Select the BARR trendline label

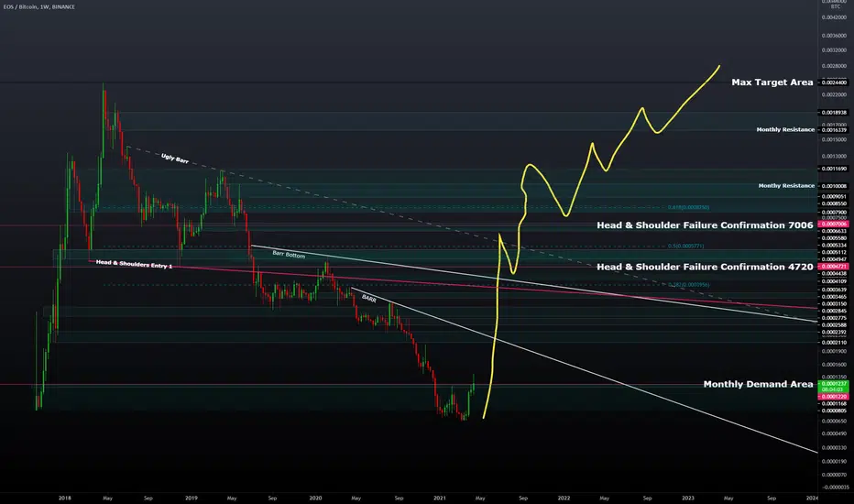tap(368, 299)
